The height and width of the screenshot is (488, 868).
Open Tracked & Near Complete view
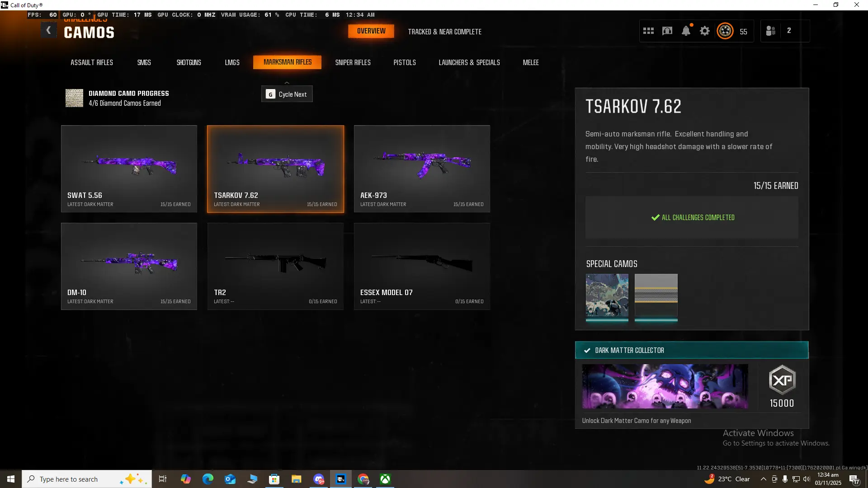[444, 32]
